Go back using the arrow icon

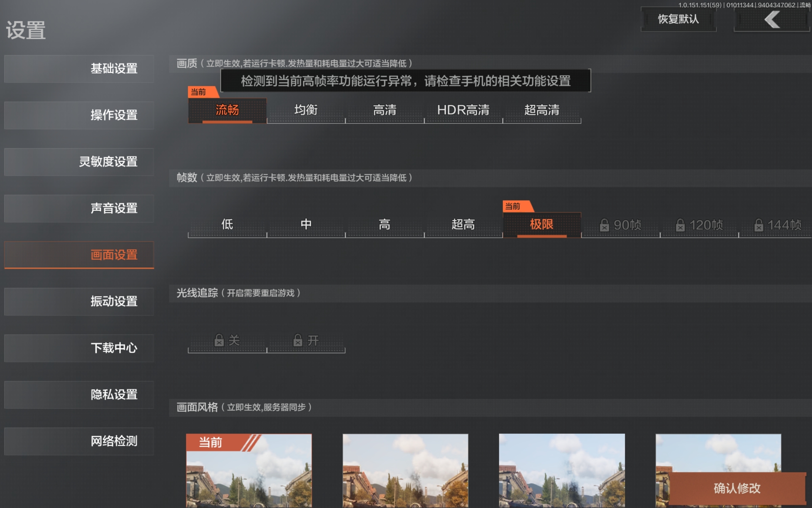tap(772, 19)
